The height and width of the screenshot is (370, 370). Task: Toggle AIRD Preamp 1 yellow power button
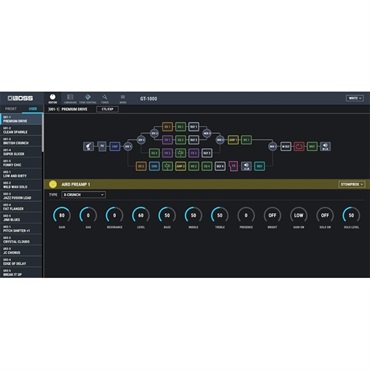(53, 184)
